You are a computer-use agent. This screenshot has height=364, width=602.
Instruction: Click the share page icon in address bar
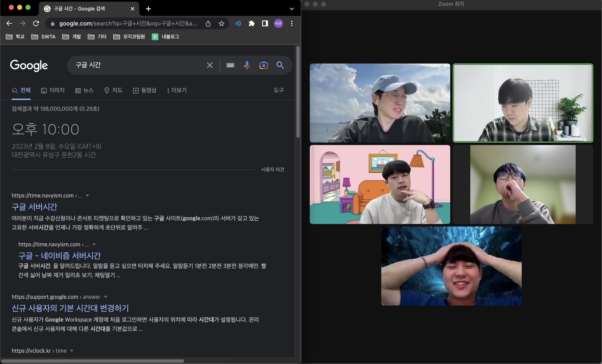tap(208, 23)
